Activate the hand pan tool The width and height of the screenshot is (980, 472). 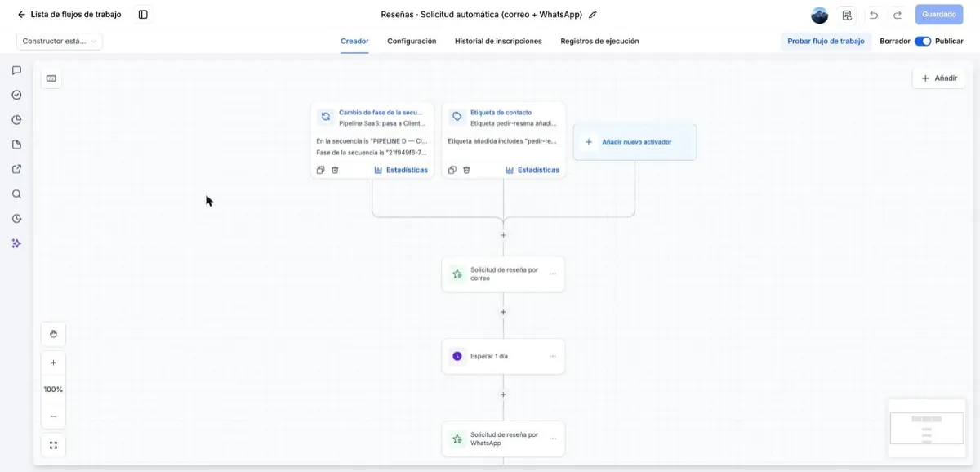pyautogui.click(x=53, y=334)
